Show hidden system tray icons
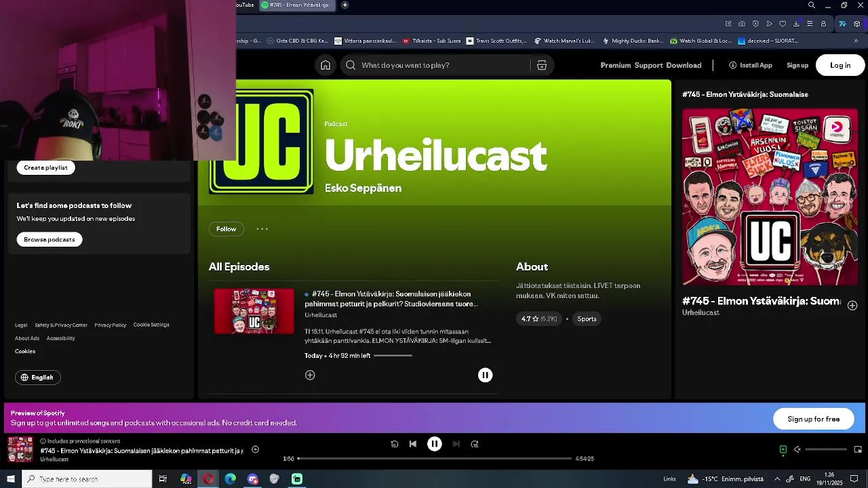This screenshot has height=488, width=868. (777, 479)
